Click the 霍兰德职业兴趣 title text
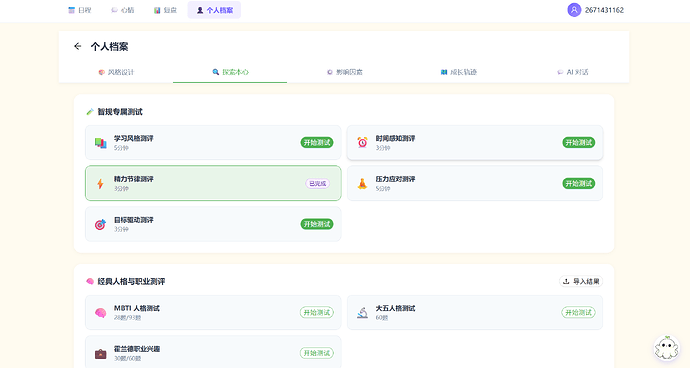This screenshot has width=690, height=368. tap(137, 349)
